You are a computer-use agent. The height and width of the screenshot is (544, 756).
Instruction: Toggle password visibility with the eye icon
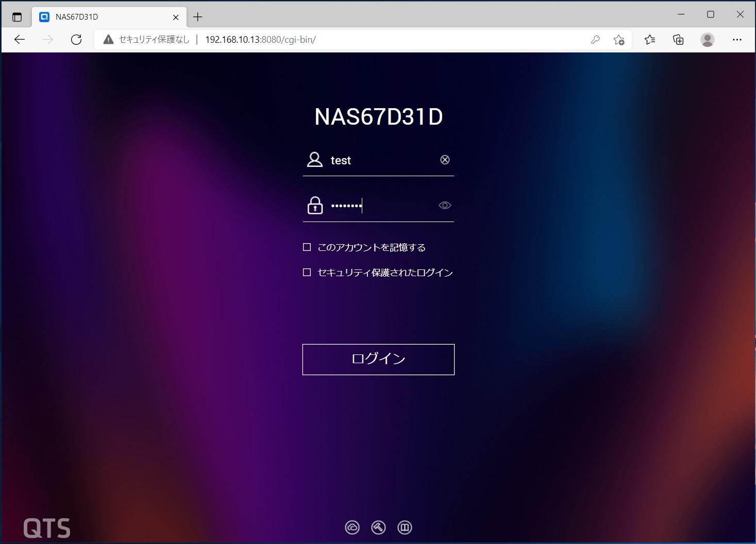[445, 206]
